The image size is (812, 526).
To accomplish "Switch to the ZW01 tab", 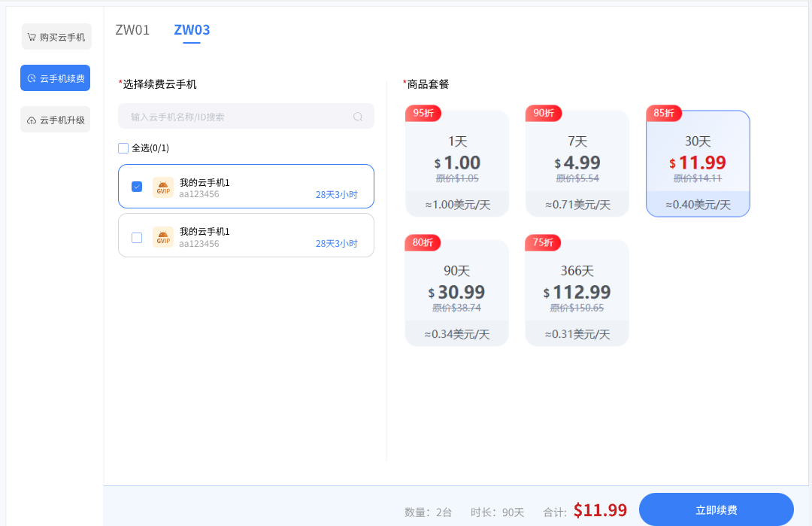I will coord(132,30).
